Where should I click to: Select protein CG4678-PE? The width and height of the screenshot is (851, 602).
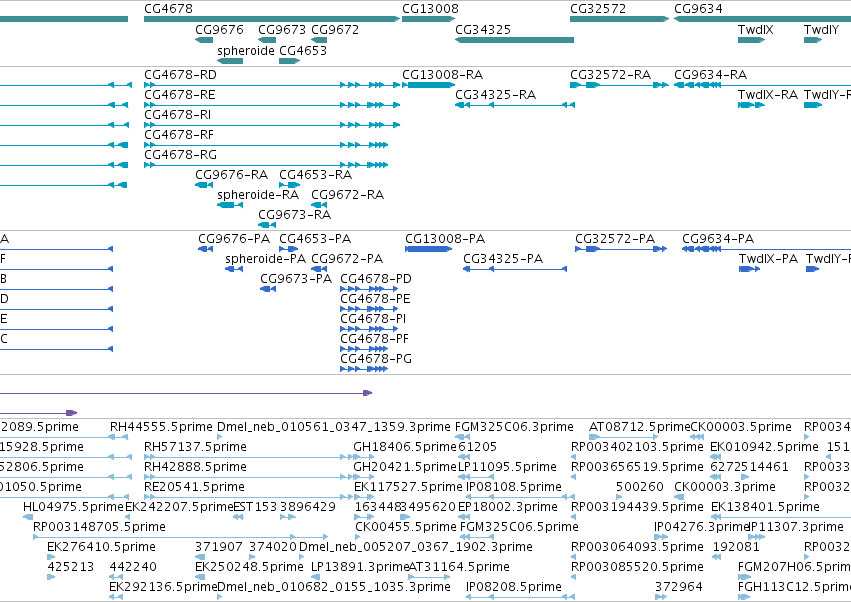click(369, 309)
